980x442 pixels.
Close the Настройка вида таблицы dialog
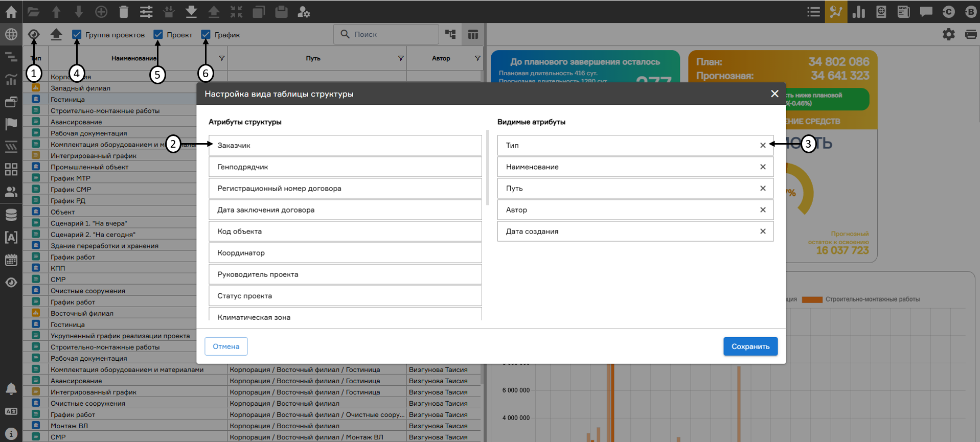click(x=774, y=94)
